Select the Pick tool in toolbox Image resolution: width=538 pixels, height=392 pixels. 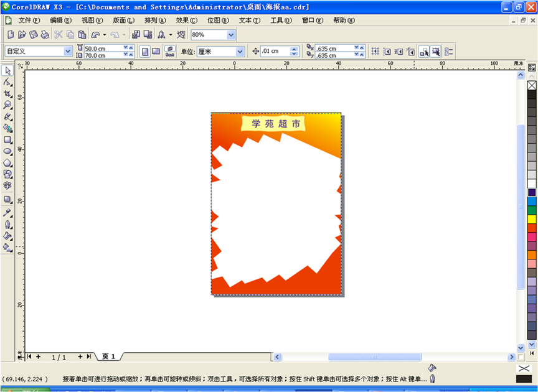pyautogui.click(x=7, y=71)
